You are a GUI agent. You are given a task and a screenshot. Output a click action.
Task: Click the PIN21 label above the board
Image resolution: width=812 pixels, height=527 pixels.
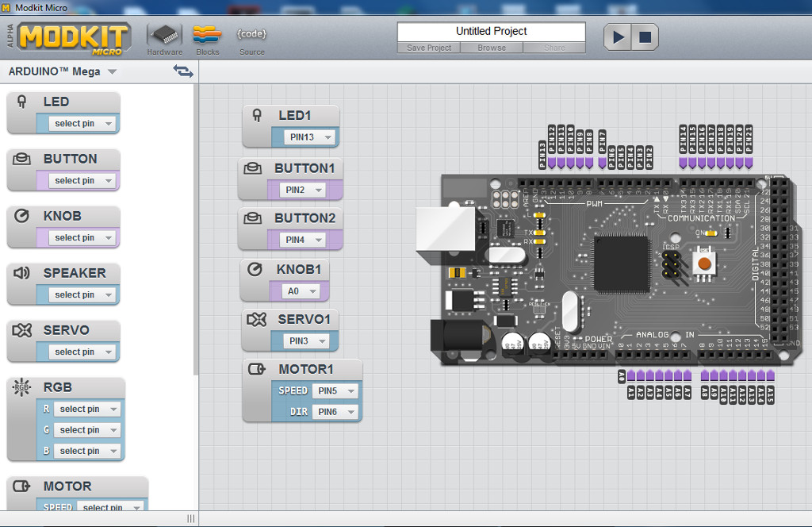[749, 139]
